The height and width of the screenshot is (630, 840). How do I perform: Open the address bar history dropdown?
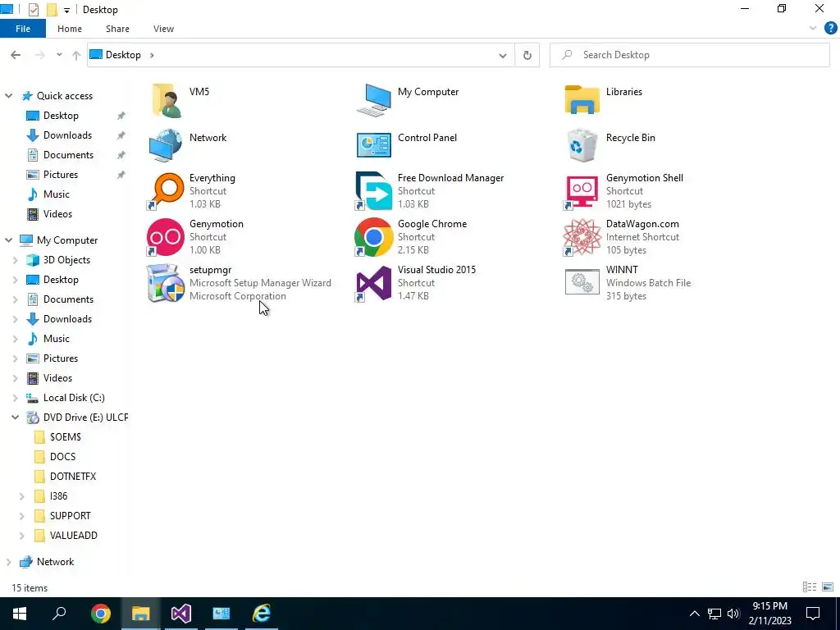pos(503,55)
